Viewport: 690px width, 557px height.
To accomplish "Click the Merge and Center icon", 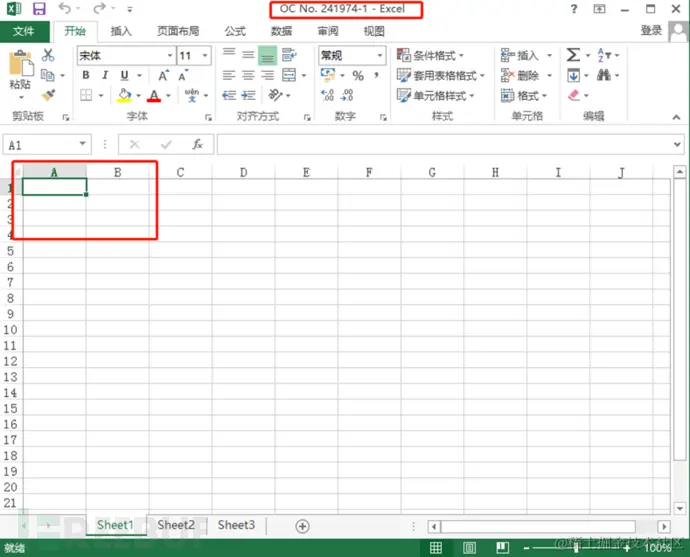I will [x=289, y=75].
